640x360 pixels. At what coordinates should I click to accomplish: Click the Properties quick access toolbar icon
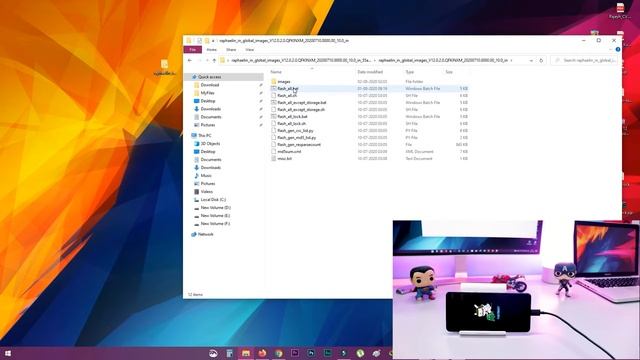(199, 40)
